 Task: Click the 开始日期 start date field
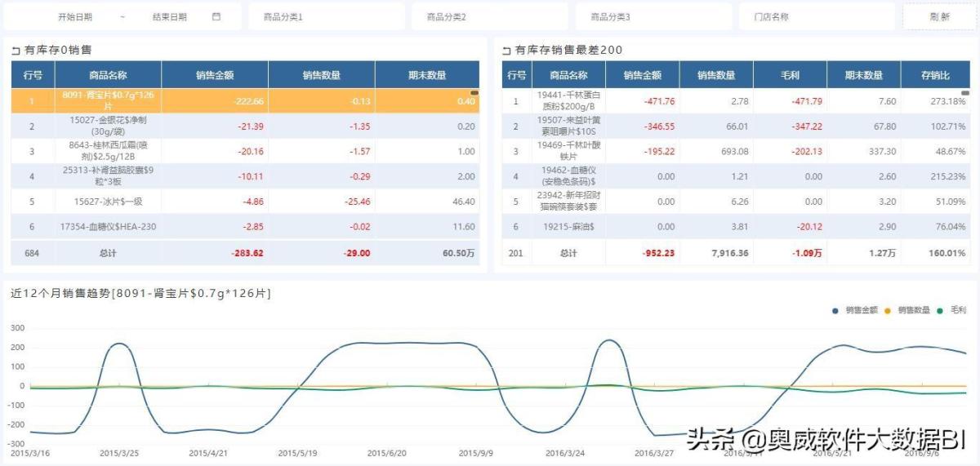[x=75, y=16]
